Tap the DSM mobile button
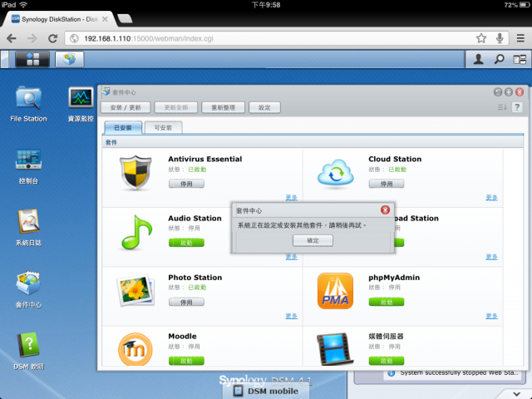This screenshot has height=399, width=532. (266, 391)
